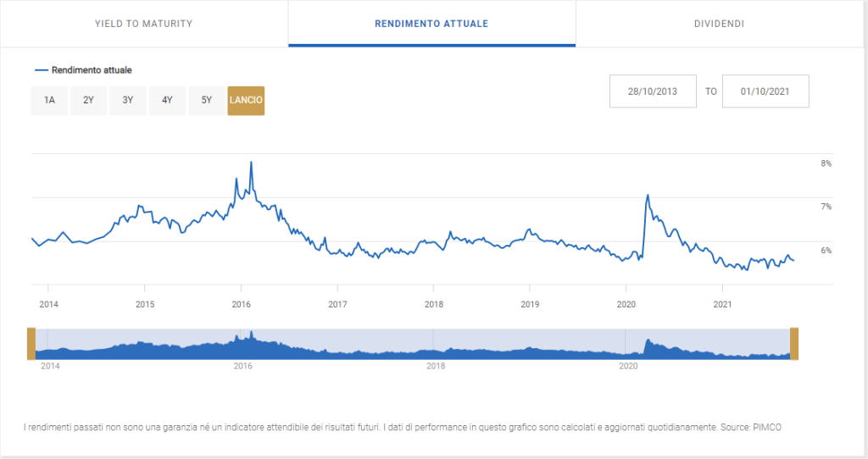
Task: Click the highlighted LANCIO range button
Action: pos(246,101)
